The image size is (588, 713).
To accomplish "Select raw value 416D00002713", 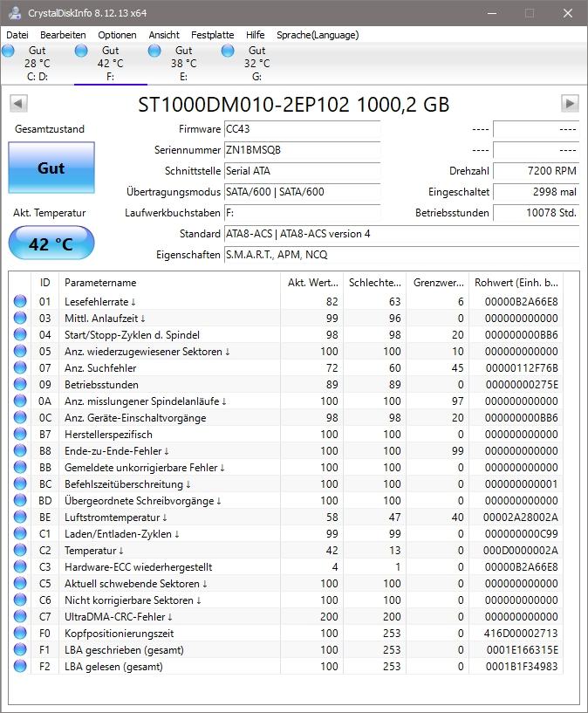I will tap(521, 634).
